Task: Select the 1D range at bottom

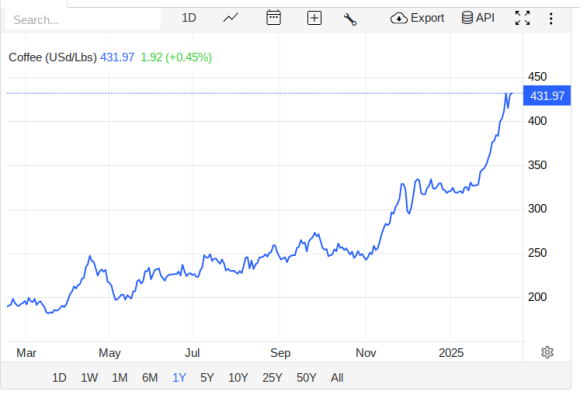Action: tap(59, 378)
